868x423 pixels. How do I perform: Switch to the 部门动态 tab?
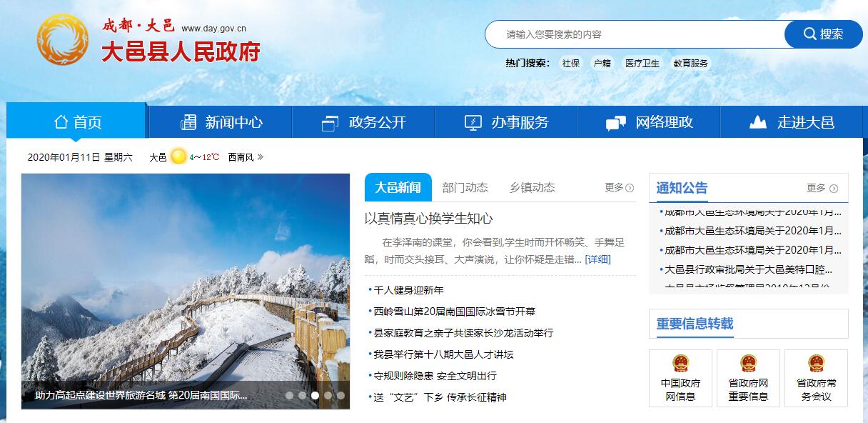click(x=465, y=187)
